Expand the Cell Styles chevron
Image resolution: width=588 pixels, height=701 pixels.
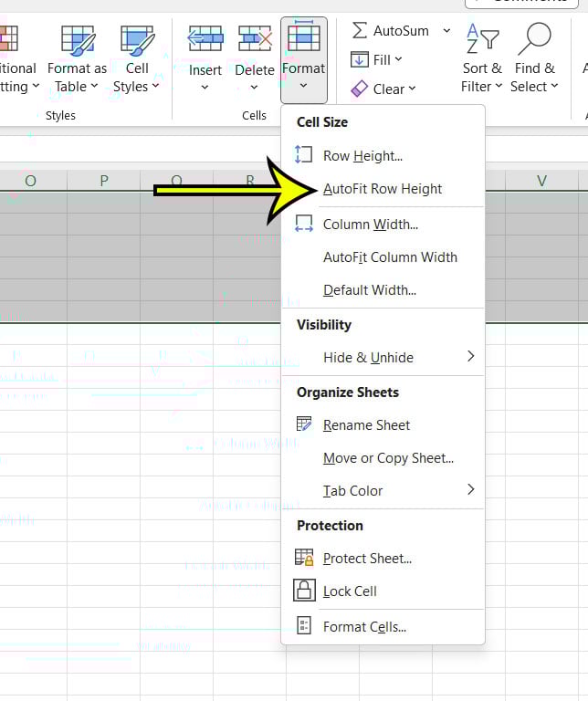tap(155, 86)
